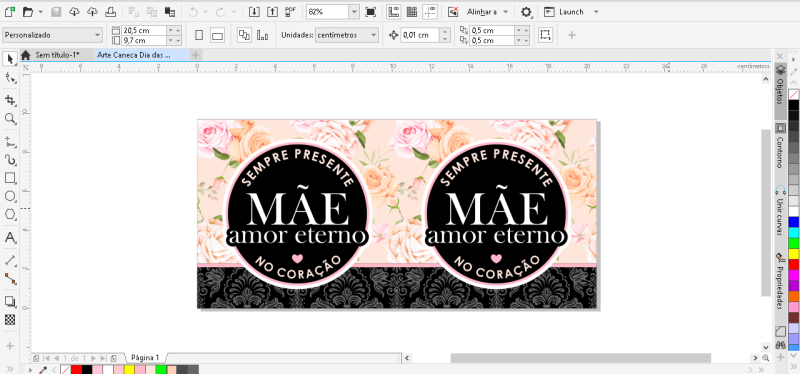
Task: Open the Contorno docker tab
Action: pyautogui.click(x=780, y=146)
